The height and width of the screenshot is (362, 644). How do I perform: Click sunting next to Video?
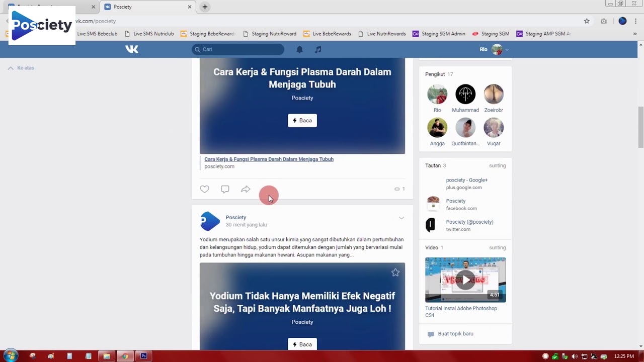(x=498, y=247)
